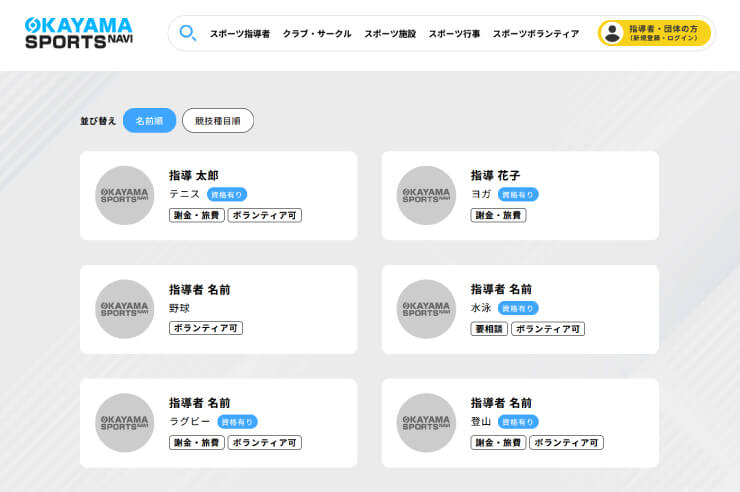The height and width of the screenshot is (492, 740).
Task: Open 指導 花子's profile avatar thumbnail
Action: (x=426, y=195)
